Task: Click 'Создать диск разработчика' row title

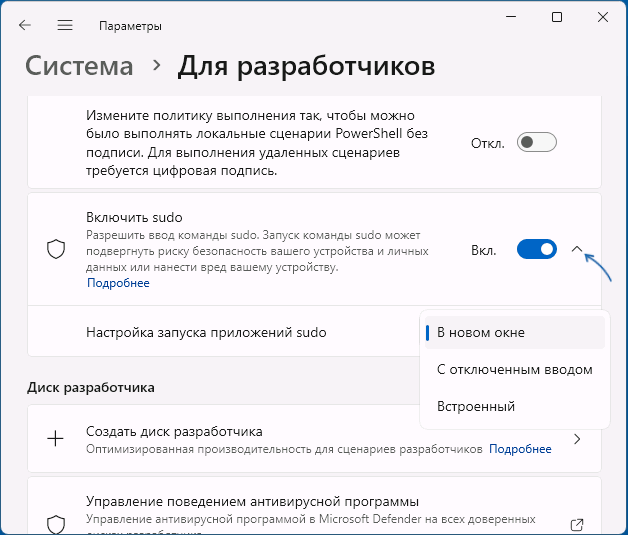Action: 174,432
